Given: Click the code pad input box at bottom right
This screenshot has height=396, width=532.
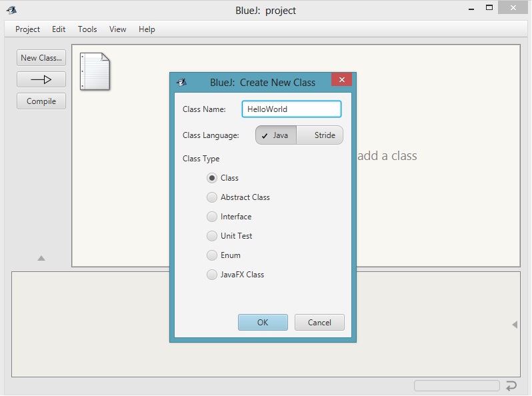Looking at the screenshot, I should (457, 386).
